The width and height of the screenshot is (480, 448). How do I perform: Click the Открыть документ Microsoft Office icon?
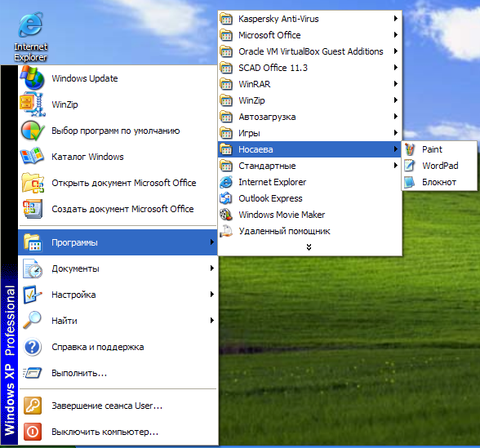(x=33, y=183)
